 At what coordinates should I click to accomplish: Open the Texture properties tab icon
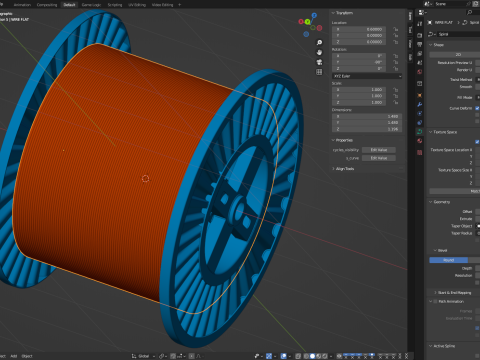pos(420,152)
